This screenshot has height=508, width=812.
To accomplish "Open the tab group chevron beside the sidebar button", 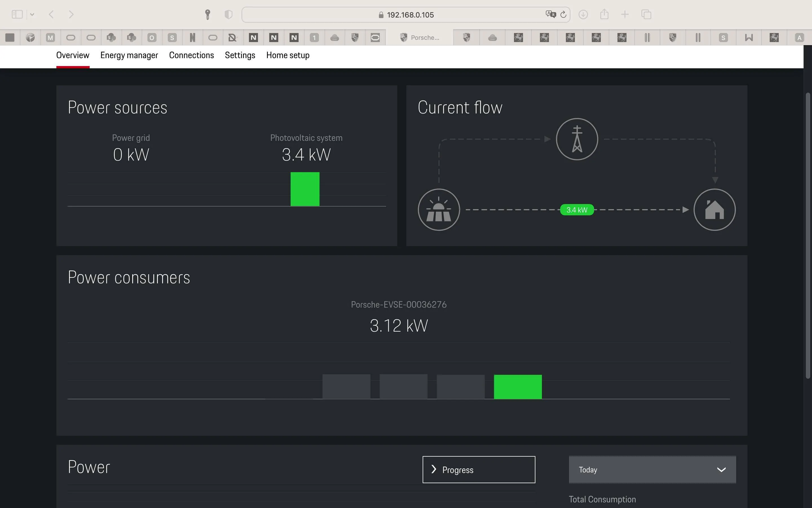I will coord(32,14).
